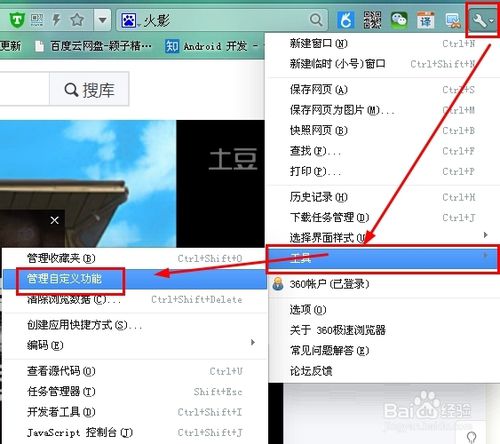Click the search box containing 火影
The height and width of the screenshot is (444, 500).
point(222,20)
